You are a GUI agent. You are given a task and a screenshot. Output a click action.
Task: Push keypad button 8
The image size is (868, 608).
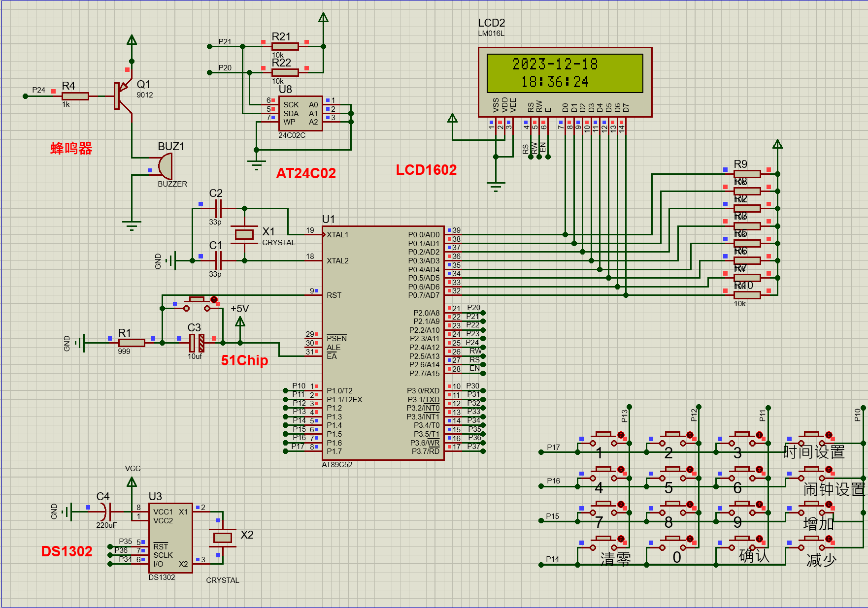[673, 508]
